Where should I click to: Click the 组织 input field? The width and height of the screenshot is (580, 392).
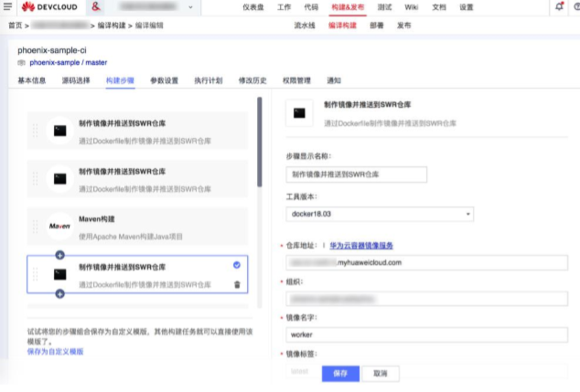coord(427,299)
